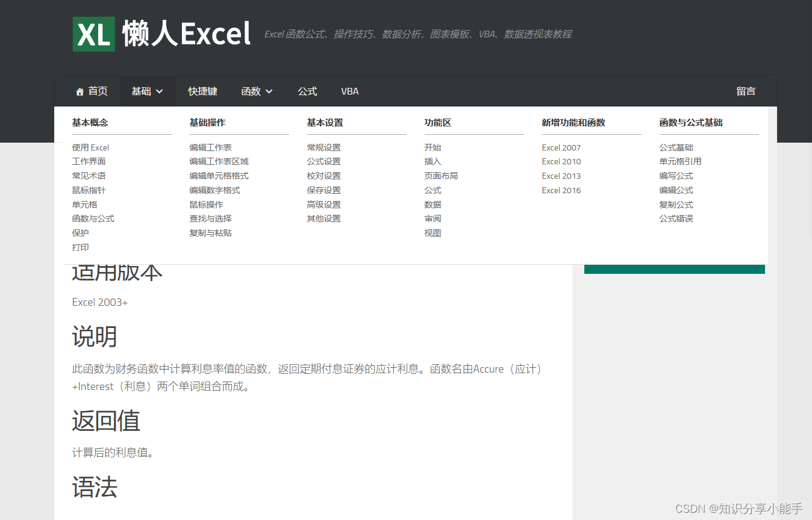Open the 单元格引用 link

pyautogui.click(x=681, y=161)
